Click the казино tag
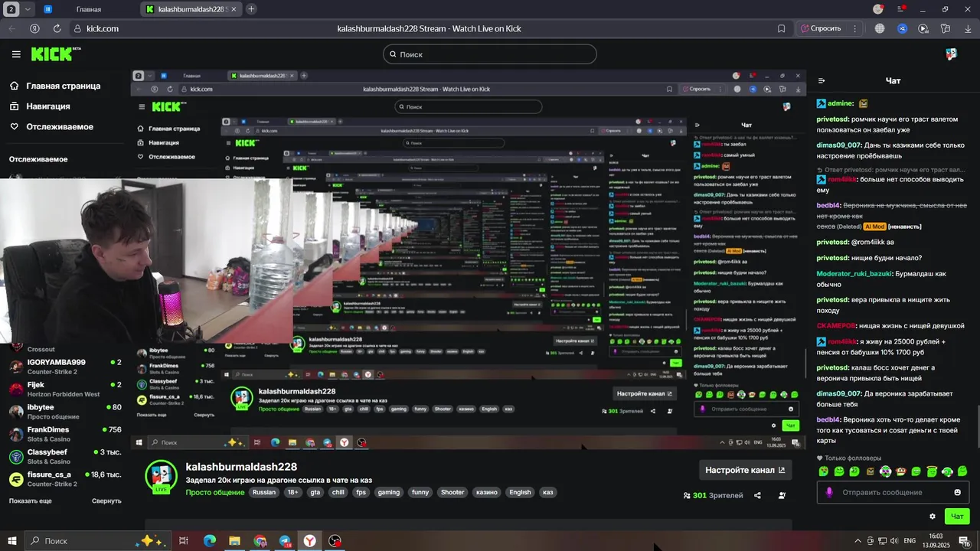 click(486, 492)
